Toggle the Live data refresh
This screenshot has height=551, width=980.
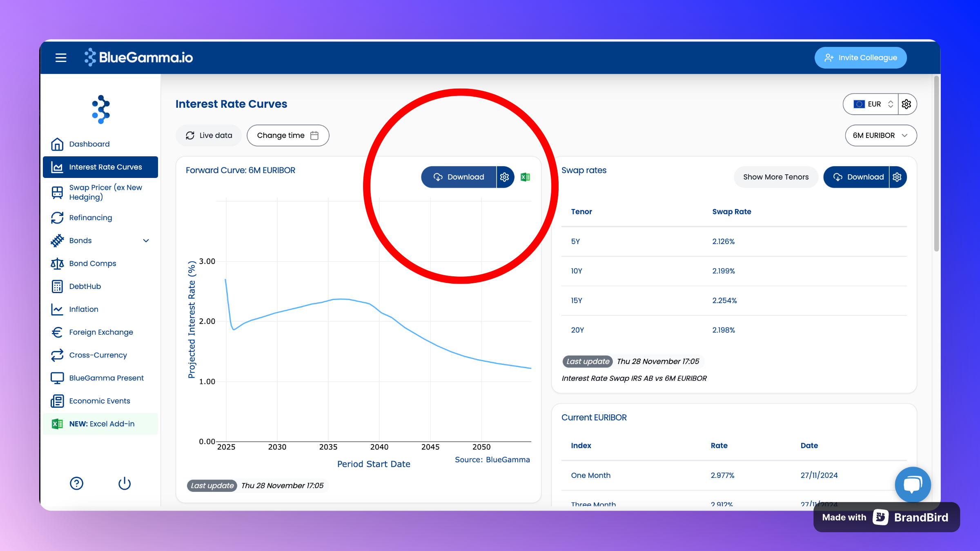coord(209,136)
